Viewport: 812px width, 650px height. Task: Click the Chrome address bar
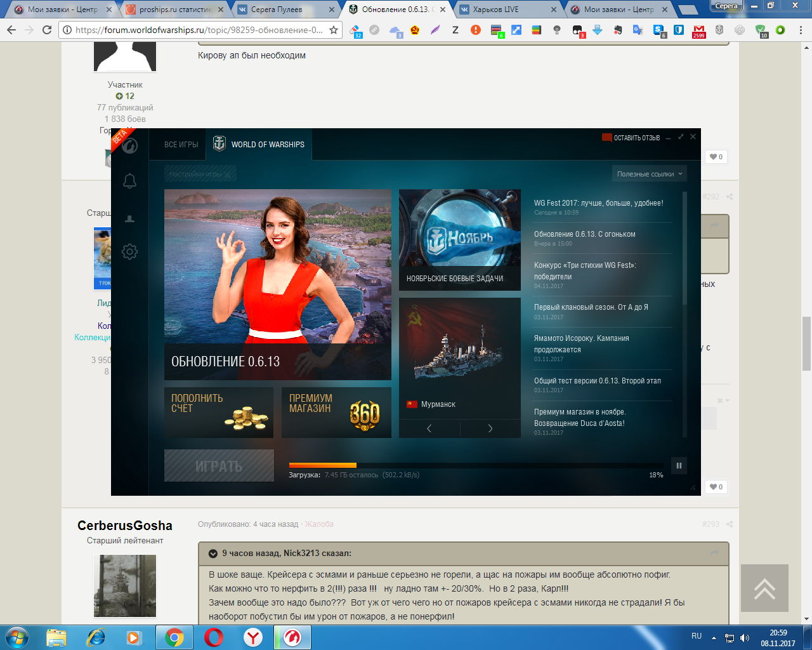(x=200, y=30)
